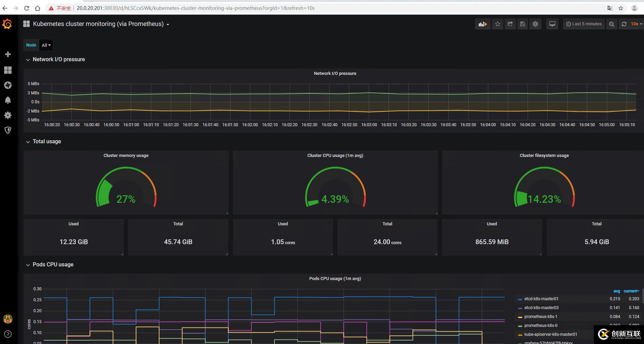Open the 10s refresh interval dropdown
The image size is (644, 344).
click(x=636, y=24)
